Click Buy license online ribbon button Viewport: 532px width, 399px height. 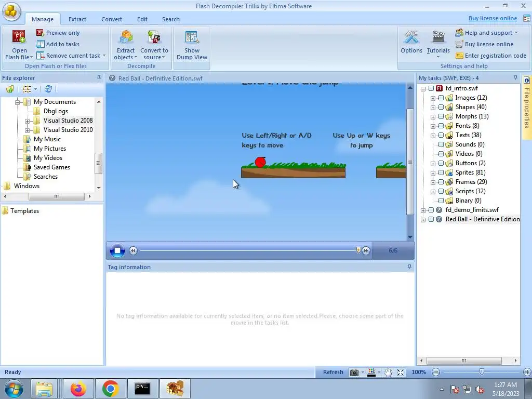tap(484, 44)
